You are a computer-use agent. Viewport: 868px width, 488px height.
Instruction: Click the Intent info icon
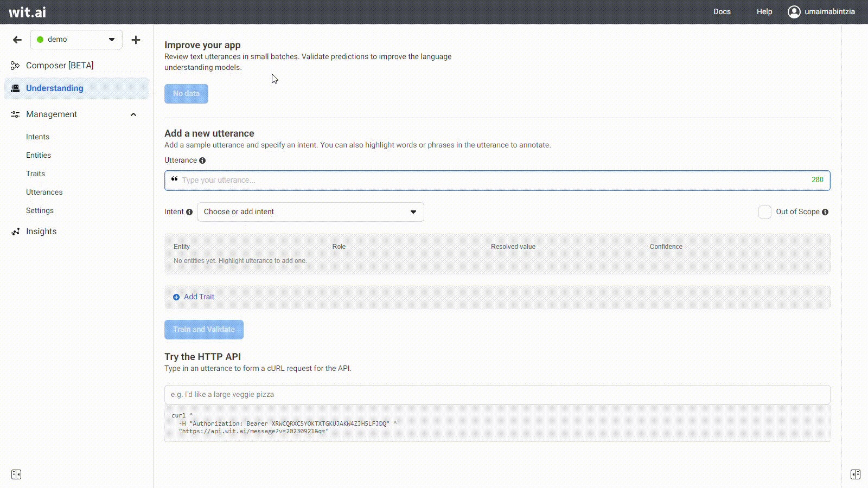(x=189, y=212)
